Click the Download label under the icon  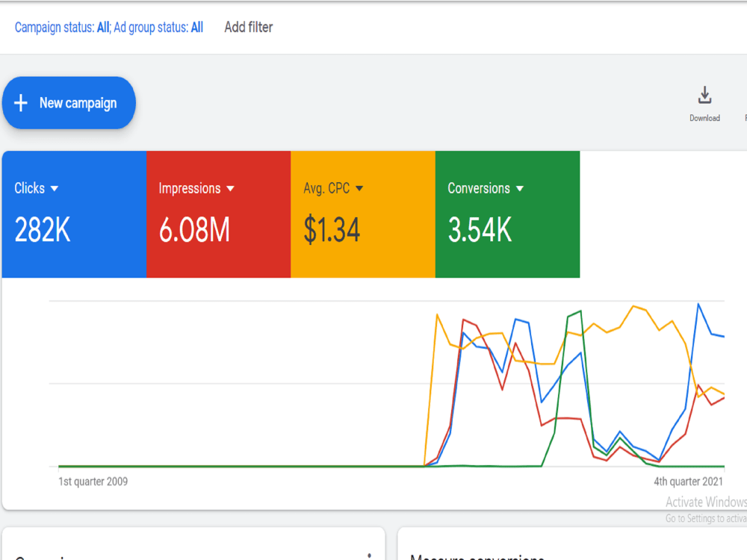[x=704, y=118]
